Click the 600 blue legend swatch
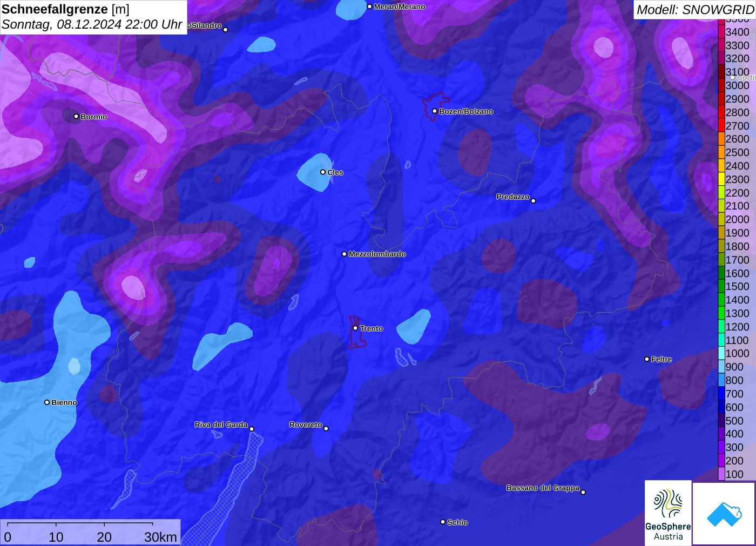756x546 pixels. click(721, 407)
